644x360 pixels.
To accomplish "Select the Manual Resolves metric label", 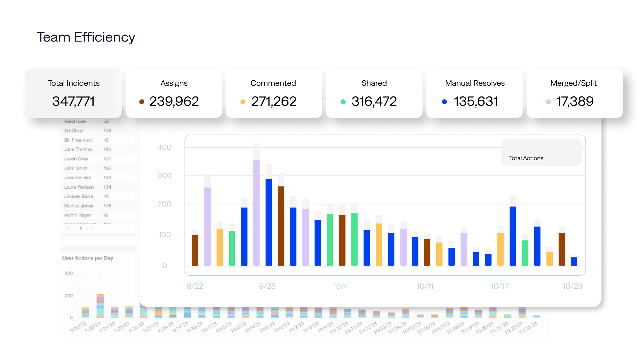I will point(475,83).
